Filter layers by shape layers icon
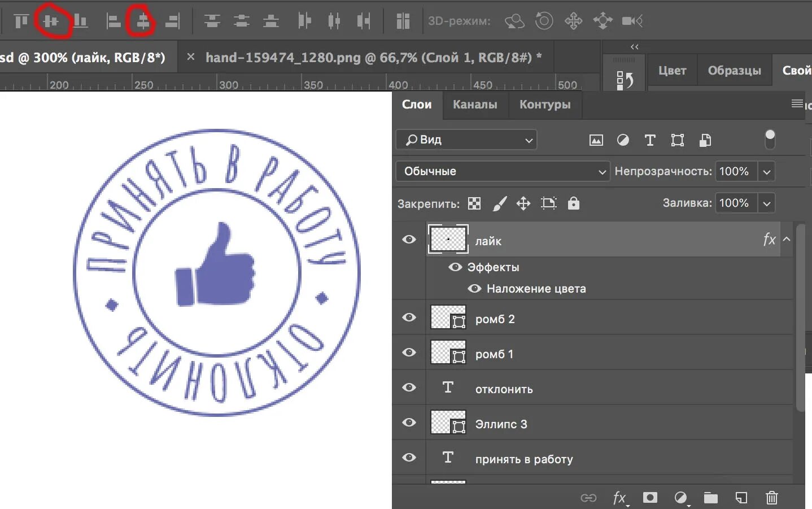This screenshot has width=812, height=509. tap(678, 140)
